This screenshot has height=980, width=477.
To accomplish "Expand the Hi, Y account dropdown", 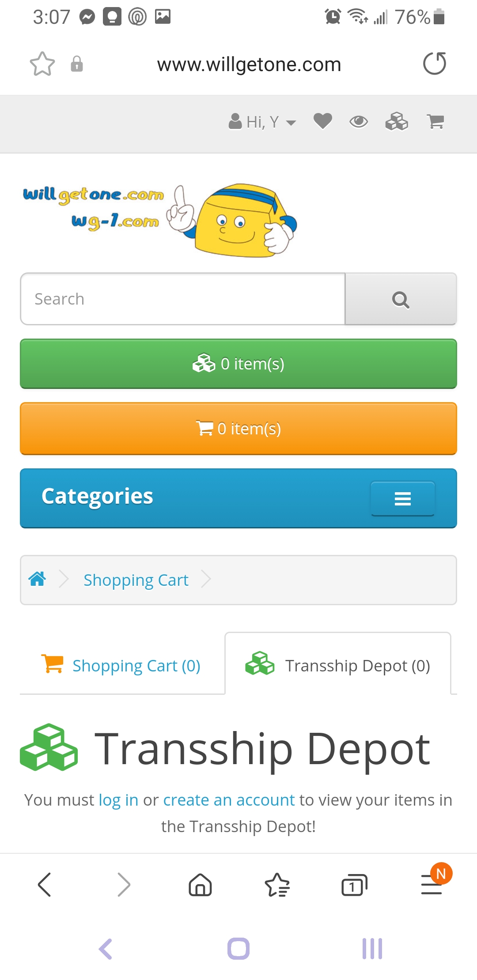I will coord(262,122).
